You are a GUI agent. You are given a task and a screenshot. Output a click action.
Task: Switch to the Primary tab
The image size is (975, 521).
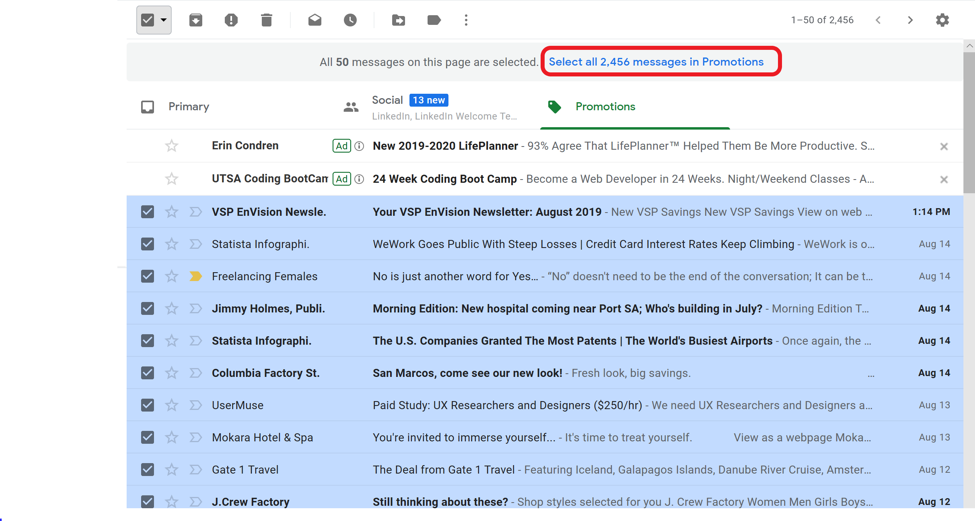click(x=189, y=107)
